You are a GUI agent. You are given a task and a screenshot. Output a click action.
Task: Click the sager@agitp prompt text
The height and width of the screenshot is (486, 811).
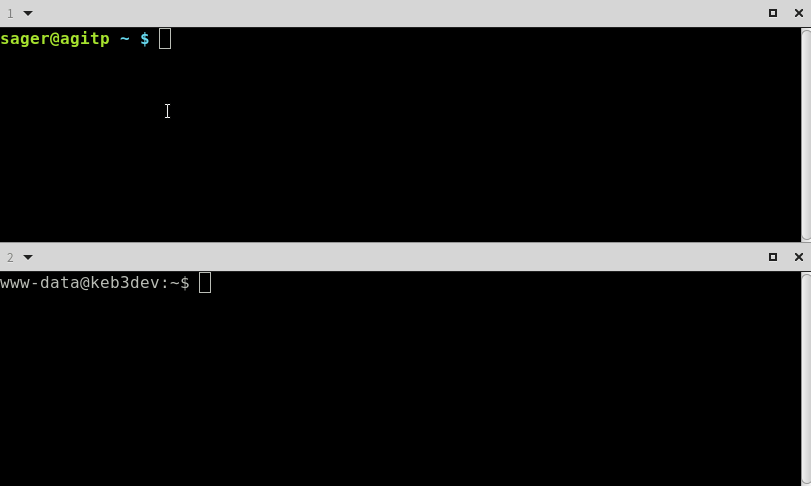55,39
